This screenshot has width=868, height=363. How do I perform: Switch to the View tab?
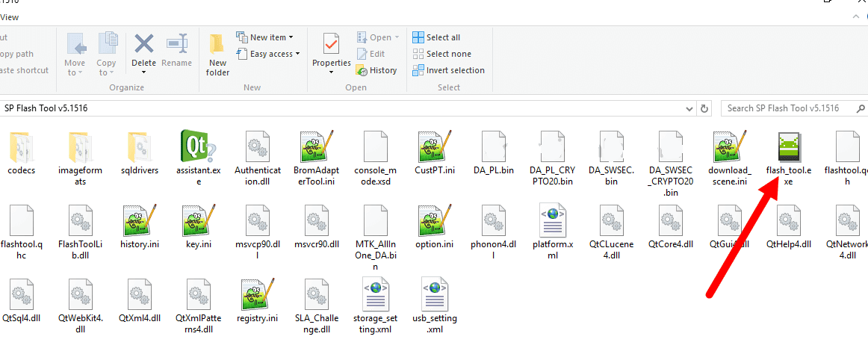pyautogui.click(x=10, y=17)
